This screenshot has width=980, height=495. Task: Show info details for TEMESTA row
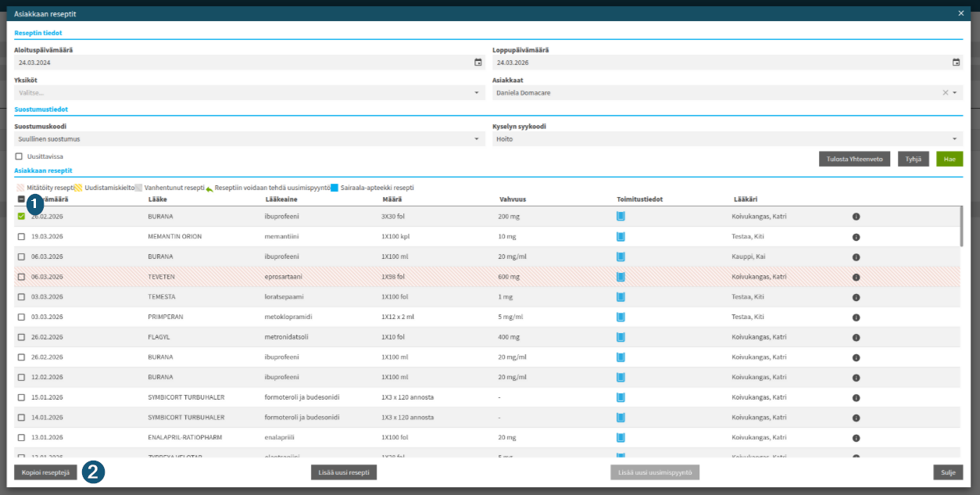(x=856, y=297)
